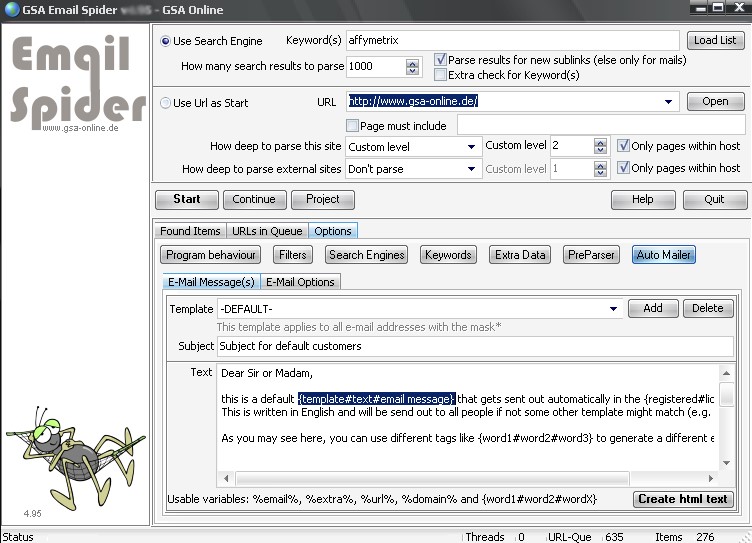
Task: Click the lounging spider mascot image
Action: 74,458
